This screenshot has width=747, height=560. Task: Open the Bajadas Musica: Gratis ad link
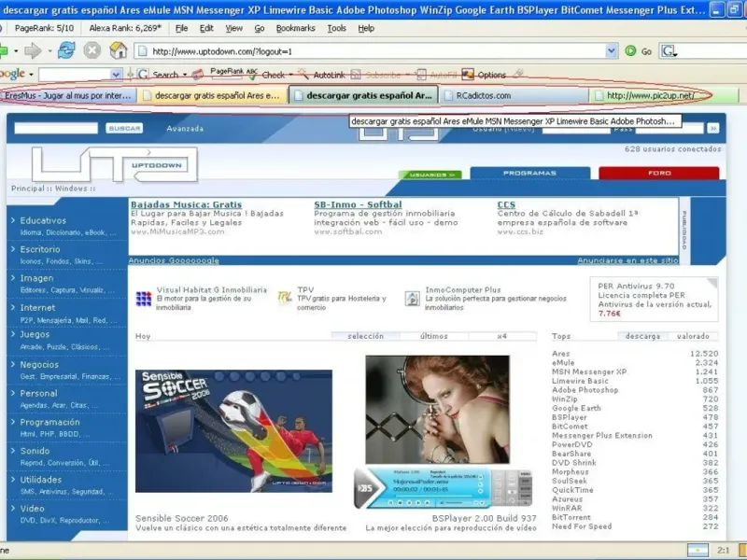click(186, 204)
